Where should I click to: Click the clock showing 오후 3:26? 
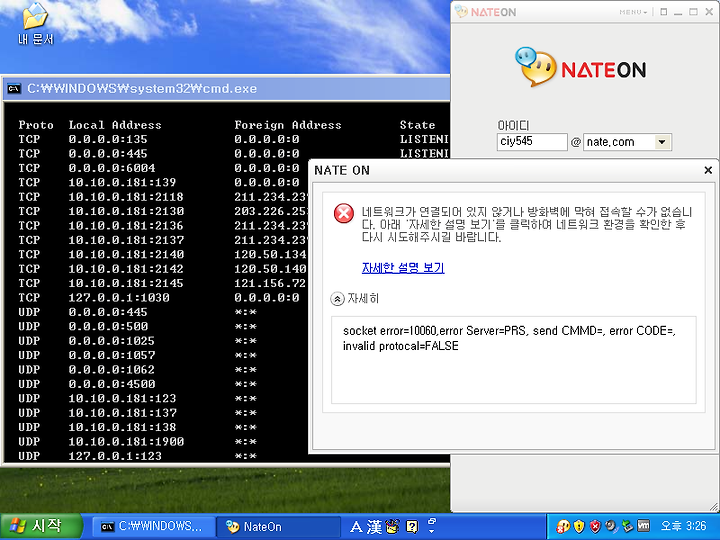[x=683, y=526]
